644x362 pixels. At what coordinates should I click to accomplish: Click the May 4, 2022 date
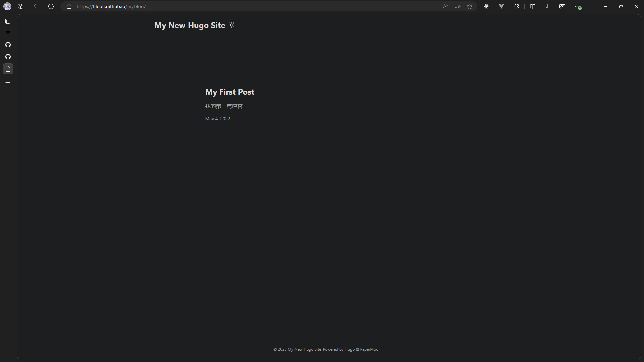(x=218, y=119)
